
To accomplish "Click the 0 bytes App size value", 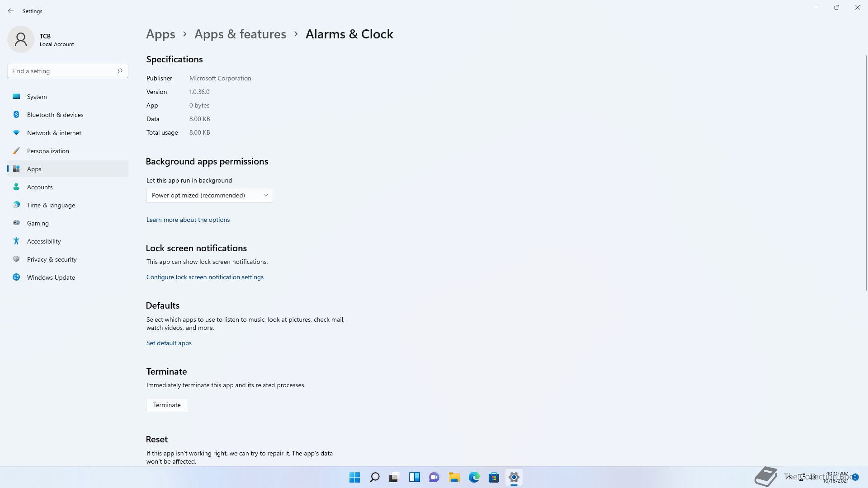I will (199, 105).
